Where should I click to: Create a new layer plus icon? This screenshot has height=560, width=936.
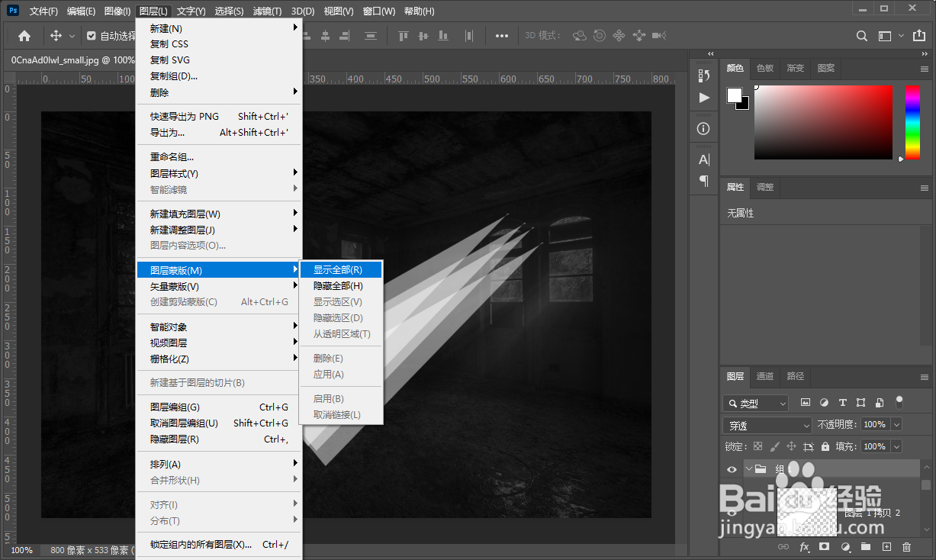pos(886,547)
